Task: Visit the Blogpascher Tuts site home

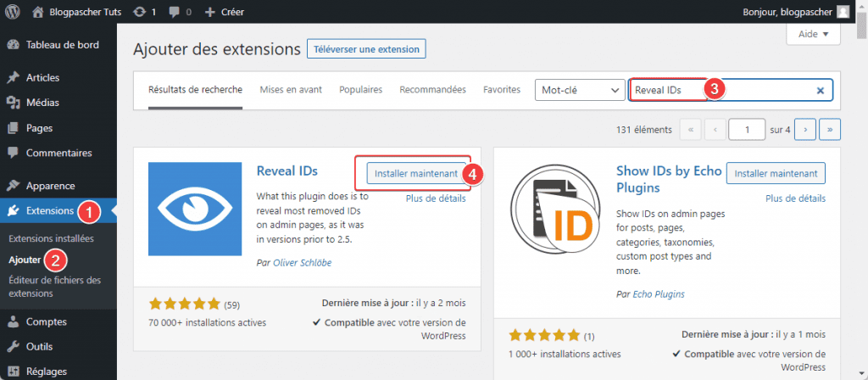Action: pyautogui.click(x=77, y=12)
